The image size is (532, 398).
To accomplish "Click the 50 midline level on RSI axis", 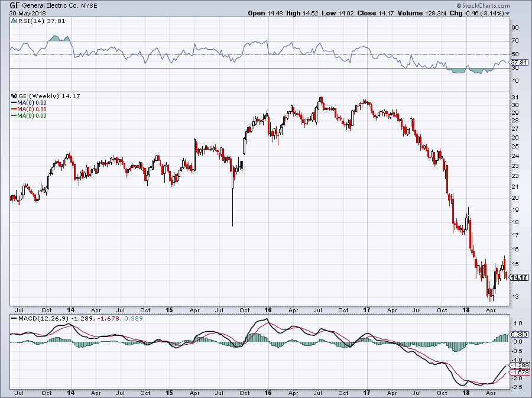I will pos(515,54).
